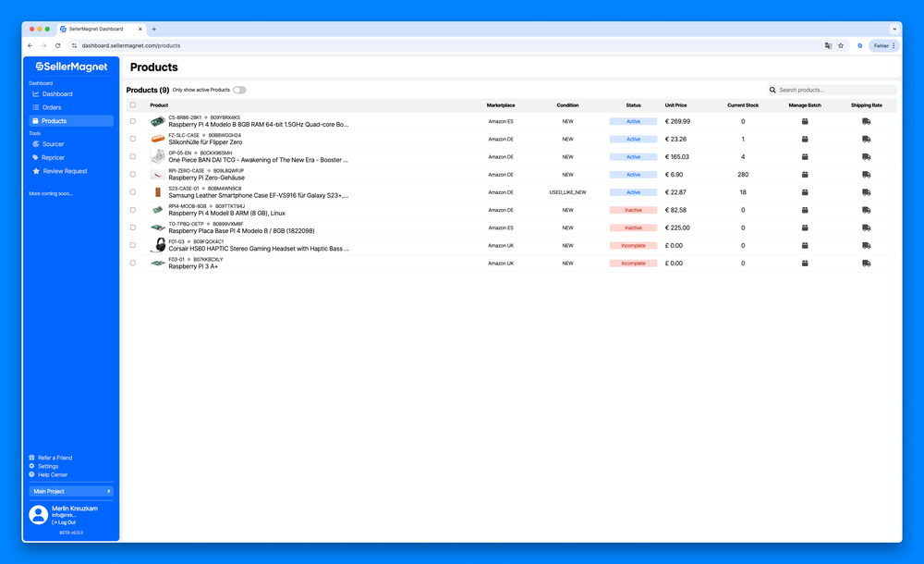The image size is (924, 564).
Task: Click the USED_LIKE_NEW condition cell
Action: click(x=567, y=192)
